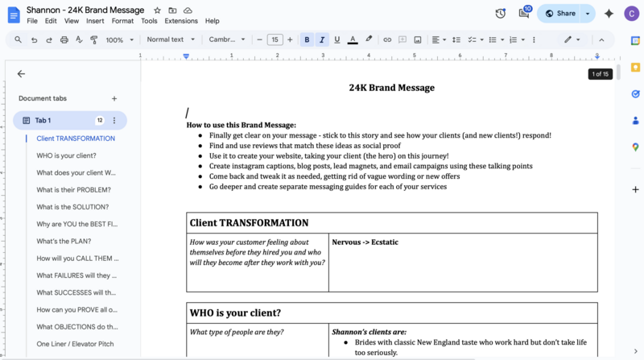Open search the menus magnifier
The height and width of the screenshot is (360, 644).
tap(18, 39)
